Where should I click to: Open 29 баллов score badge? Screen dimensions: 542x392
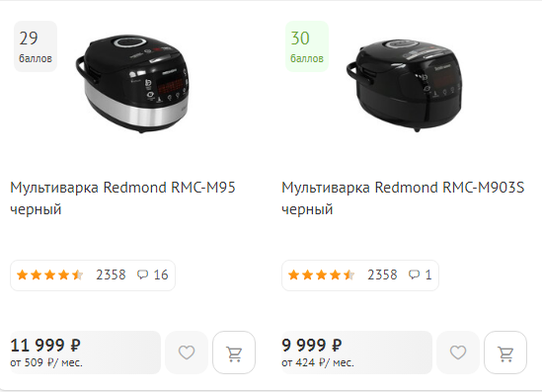[x=36, y=46]
